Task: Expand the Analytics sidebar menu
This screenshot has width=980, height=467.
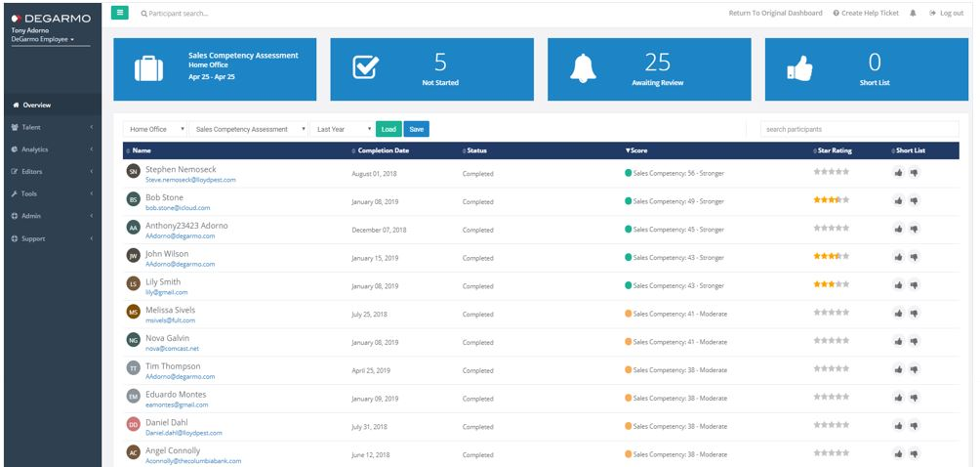Action: (x=53, y=150)
